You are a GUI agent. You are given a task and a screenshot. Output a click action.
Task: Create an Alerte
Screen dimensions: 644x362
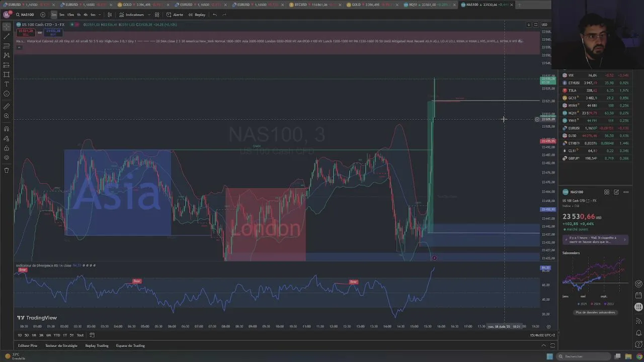pos(175,15)
